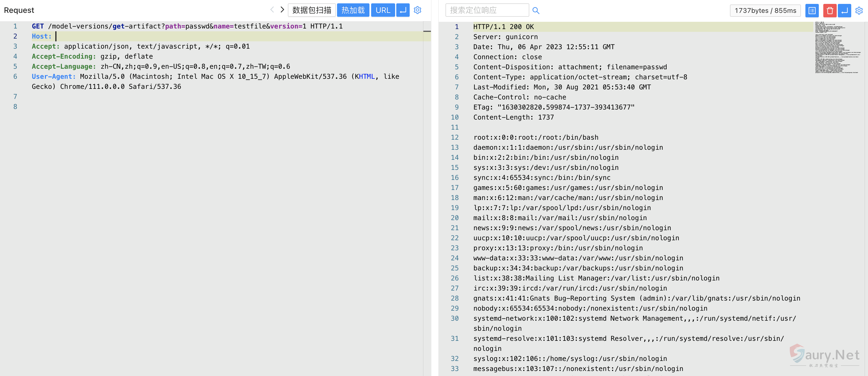Click the 数据包扫描 button

pyautogui.click(x=312, y=10)
